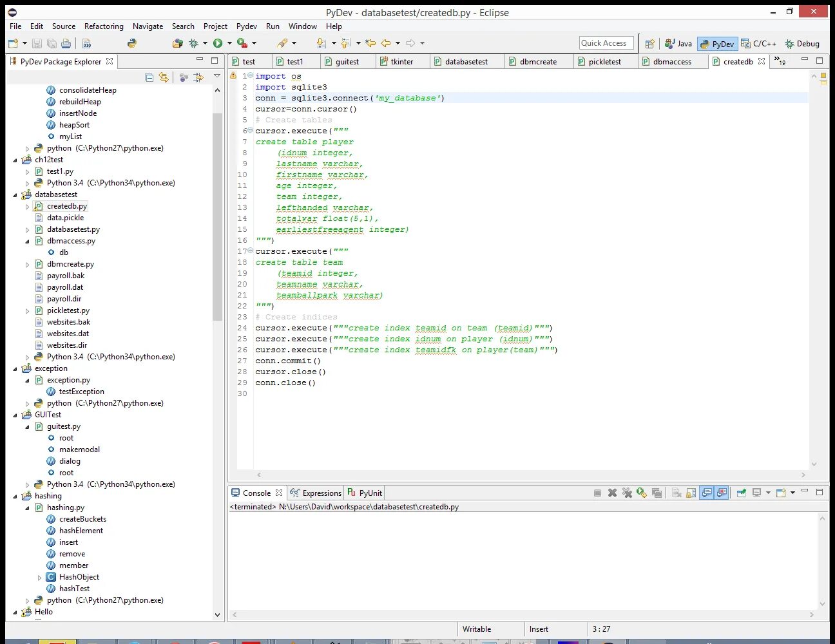
Task: Maximize the editor area
Action: point(820,61)
